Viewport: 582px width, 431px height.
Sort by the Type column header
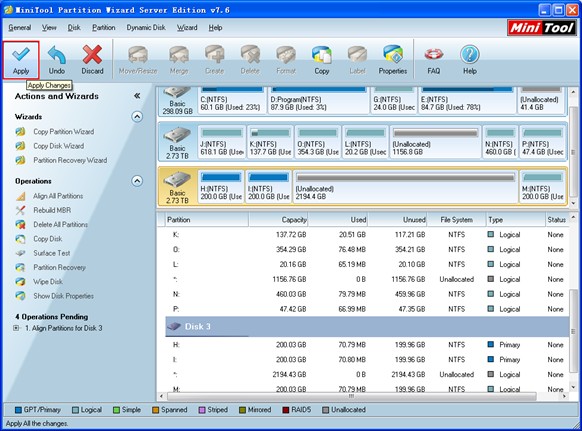516,220
